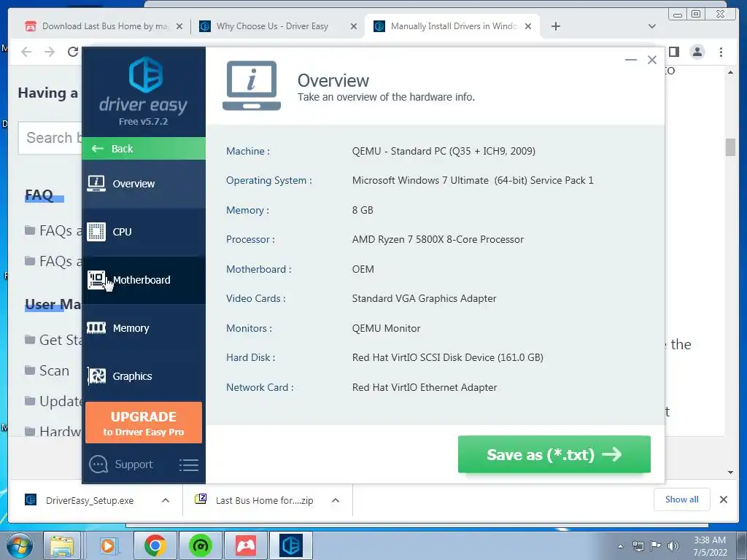Click Operating System value Windows 7 Ultimate

473,181
